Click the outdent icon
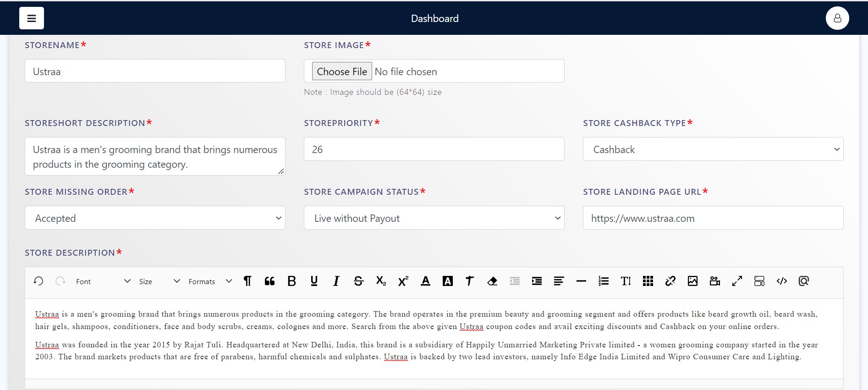The image size is (868, 390). [x=515, y=281]
